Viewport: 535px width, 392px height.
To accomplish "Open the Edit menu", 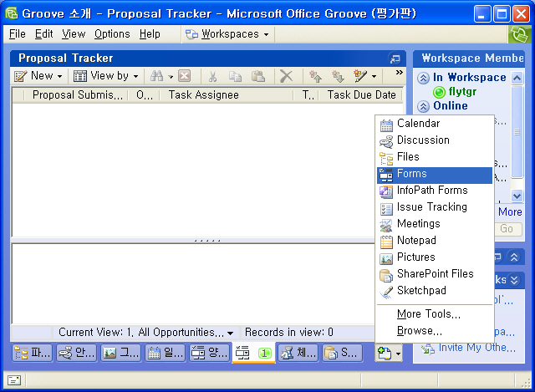I will [43, 34].
